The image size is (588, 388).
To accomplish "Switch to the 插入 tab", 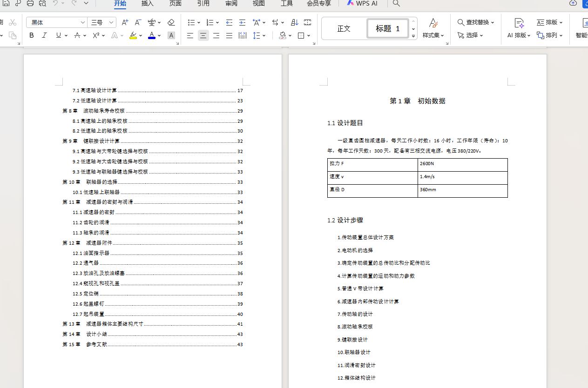I will click(148, 3).
